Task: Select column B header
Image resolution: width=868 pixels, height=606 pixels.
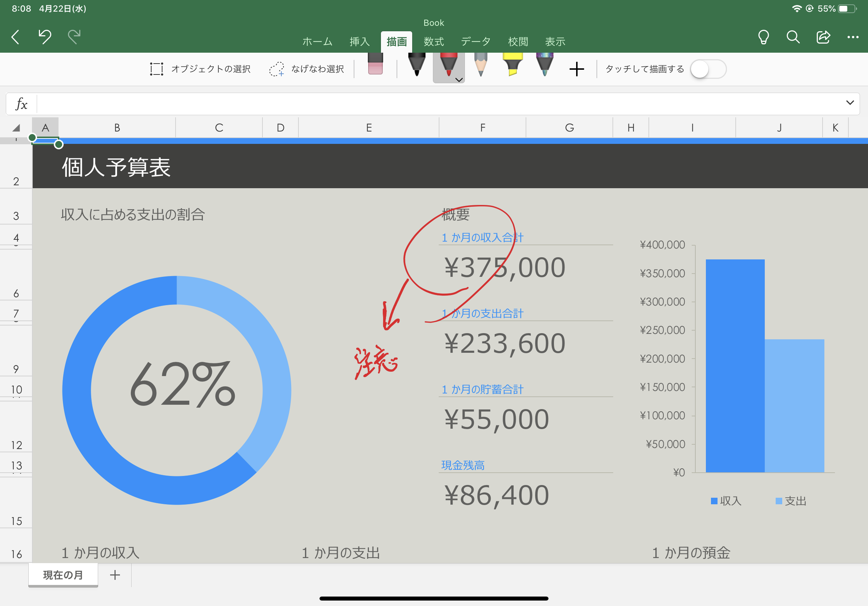Action: coord(117,128)
